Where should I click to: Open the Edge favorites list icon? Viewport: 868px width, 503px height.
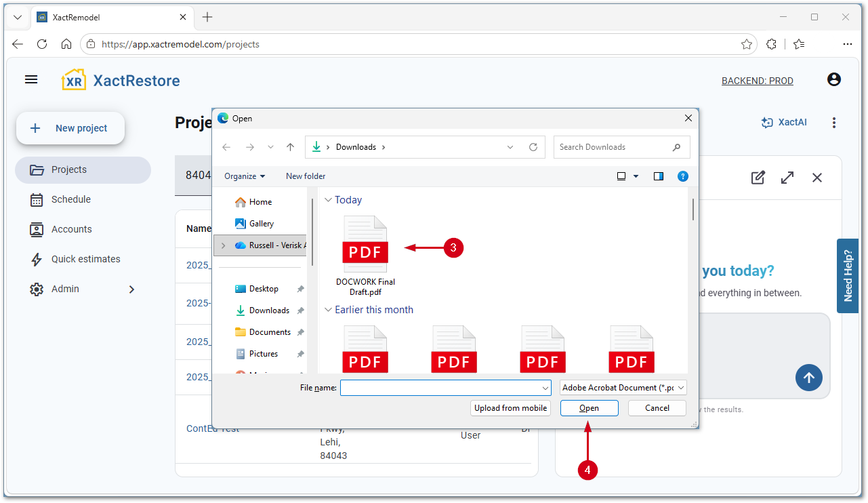click(800, 44)
